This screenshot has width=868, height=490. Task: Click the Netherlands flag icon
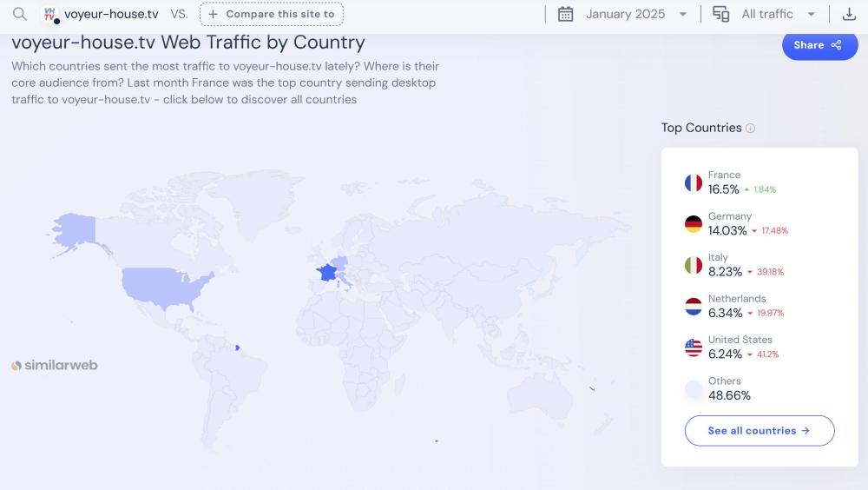tap(693, 307)
